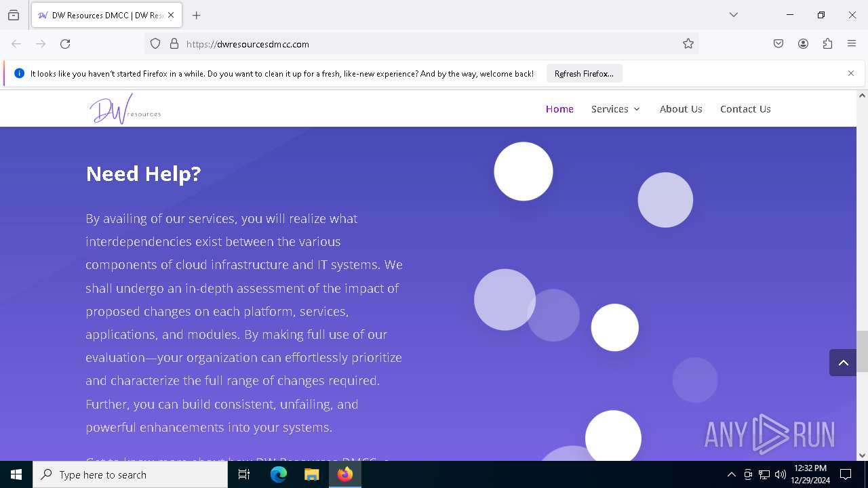Open the Firefox application hamburger menu
The width and height of the screenshot is (868, 488).
852,43
